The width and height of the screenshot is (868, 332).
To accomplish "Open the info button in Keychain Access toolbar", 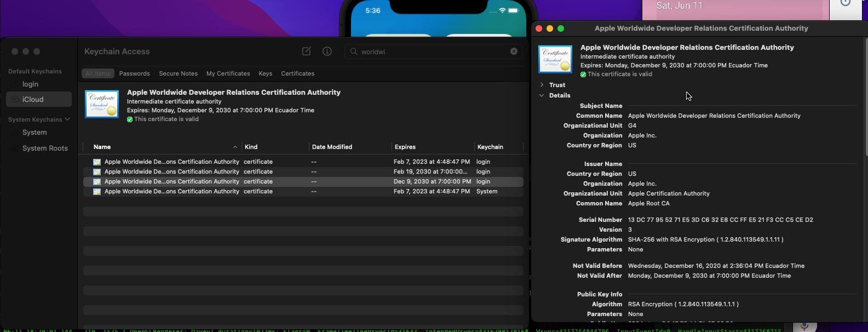I will [327, 51].
